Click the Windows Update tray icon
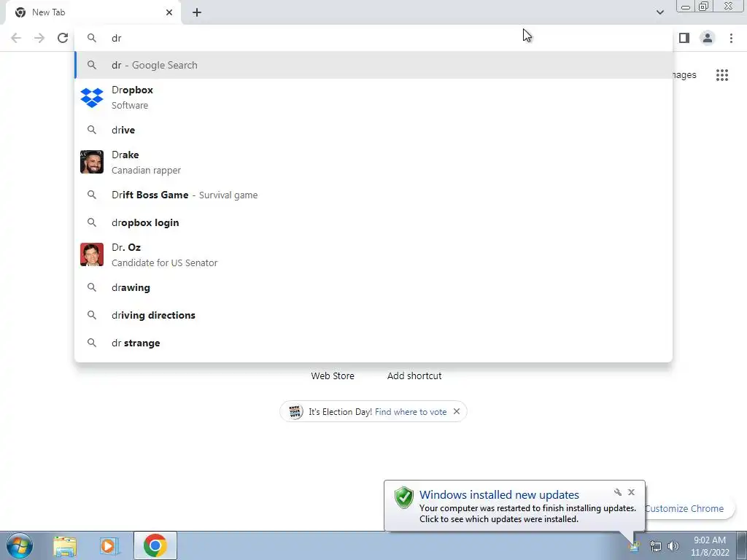The width and height of the screenshot is (747, 560). coord(634,547)
